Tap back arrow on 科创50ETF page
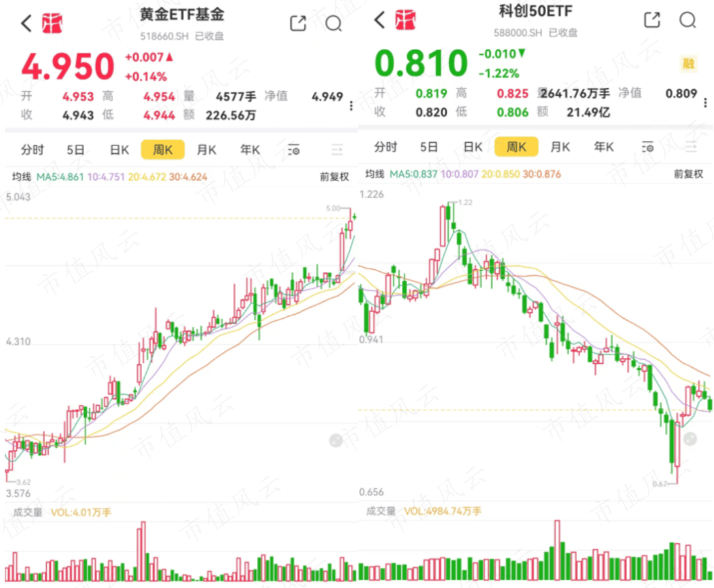Viewport: 714px width, 588px height. [x=379, y=21]
